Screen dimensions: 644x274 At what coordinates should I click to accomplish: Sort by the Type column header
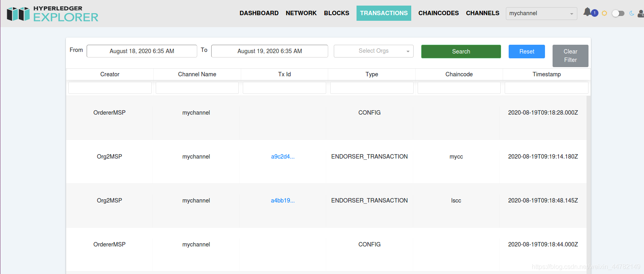[372, 74]
